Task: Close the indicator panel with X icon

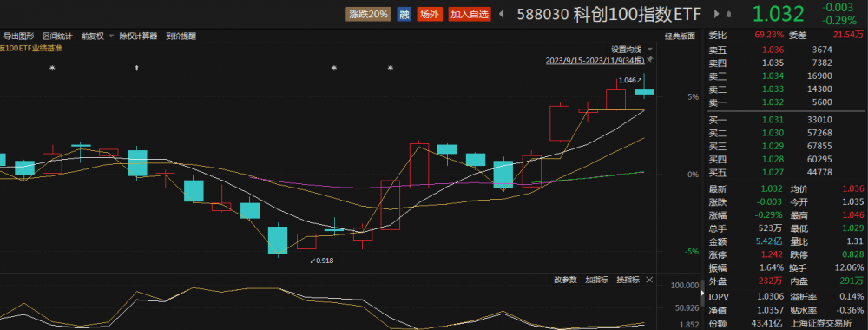Action: coord(649,280)
